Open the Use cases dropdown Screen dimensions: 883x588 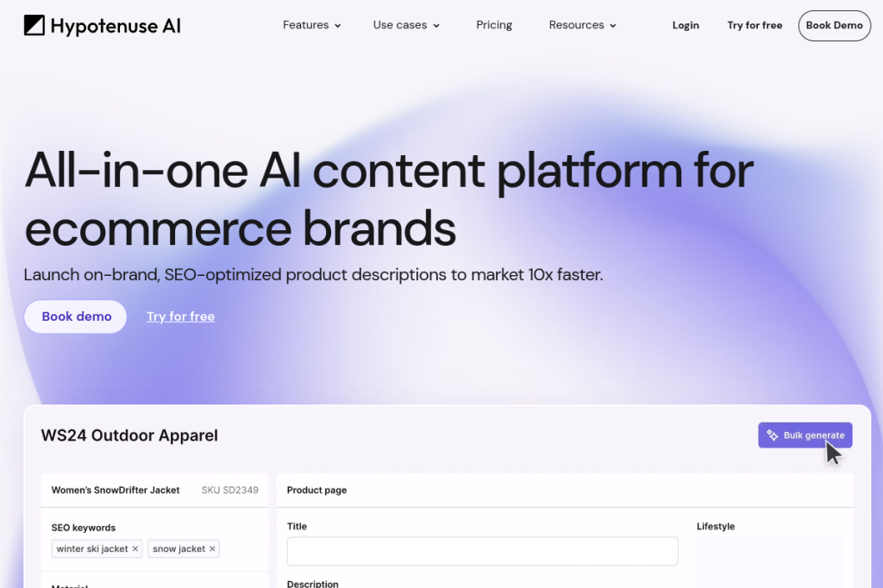405,25
